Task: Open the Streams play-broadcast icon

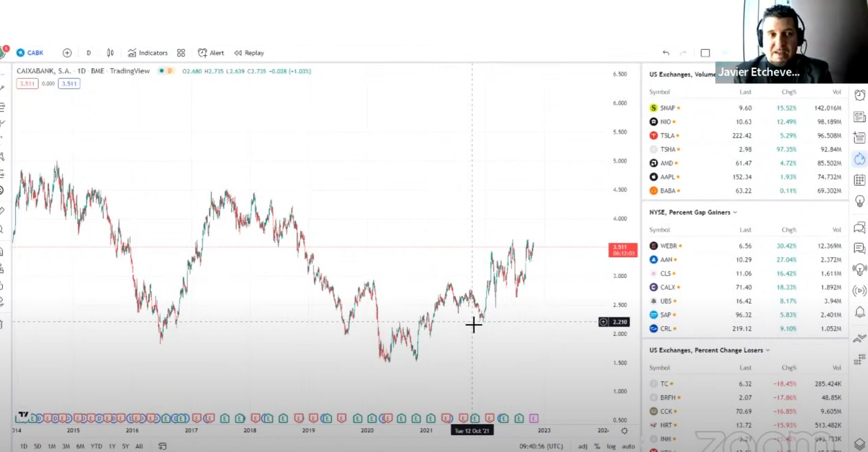Action: [x=859, y=291]
